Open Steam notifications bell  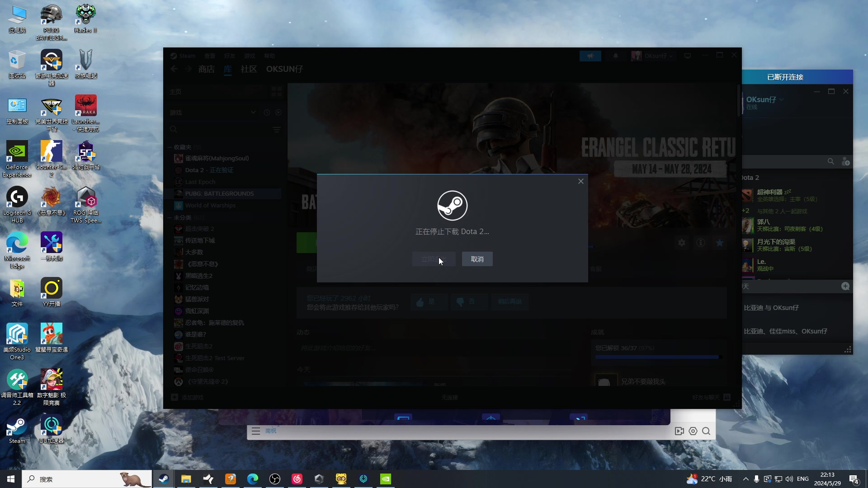click(616, 56)
